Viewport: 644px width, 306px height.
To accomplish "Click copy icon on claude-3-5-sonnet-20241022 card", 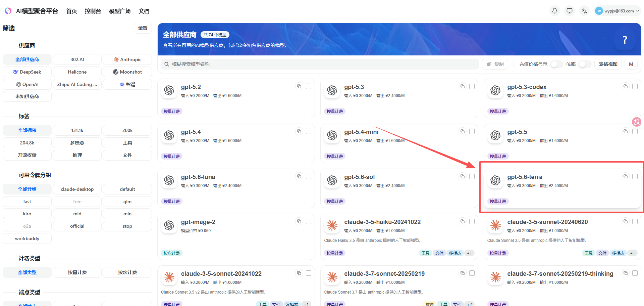I will pyautogui.click(x=299, y=273).
